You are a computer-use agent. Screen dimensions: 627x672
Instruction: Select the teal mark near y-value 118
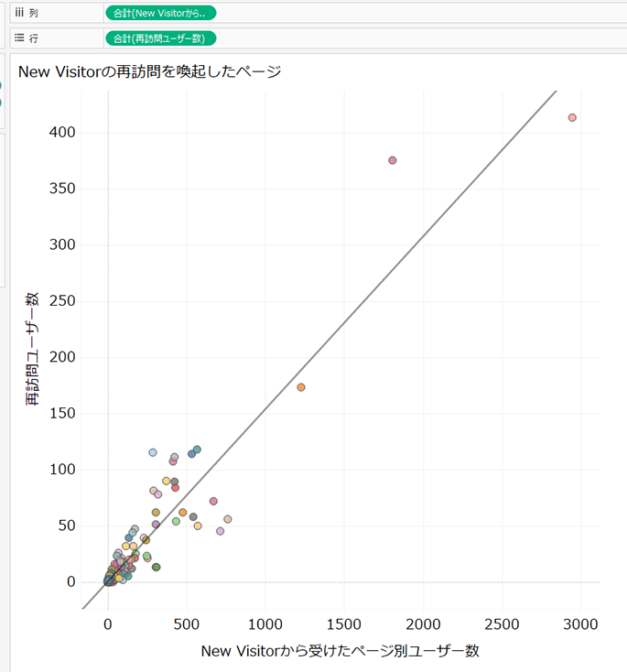pyautogui.click(x=197, y=450)
